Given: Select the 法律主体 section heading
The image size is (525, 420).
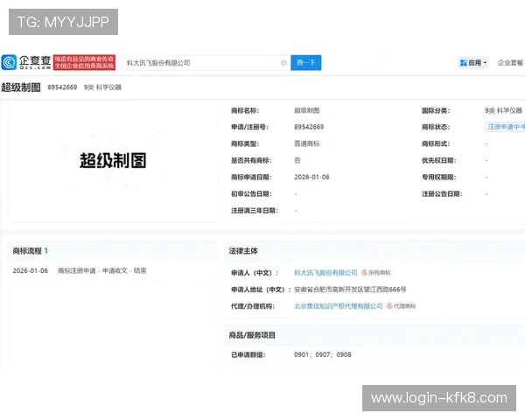Looking at the screenshot, I should click(x=243, y=251).
